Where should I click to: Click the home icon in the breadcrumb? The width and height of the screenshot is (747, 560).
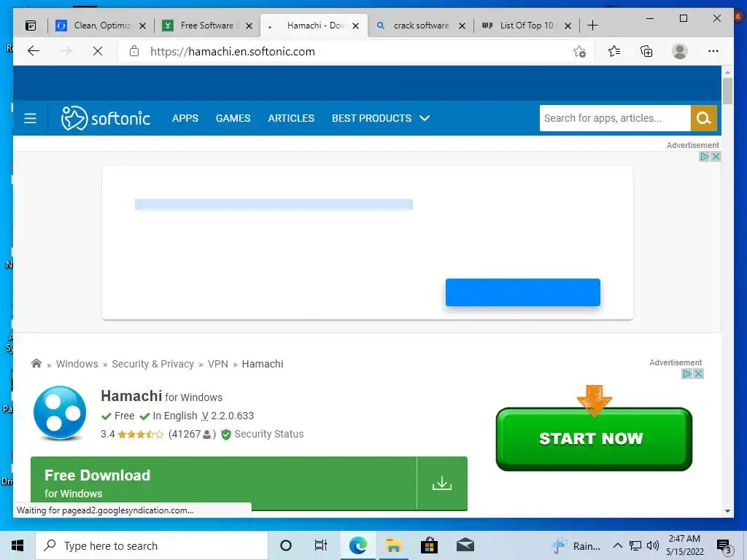[36, 364]
